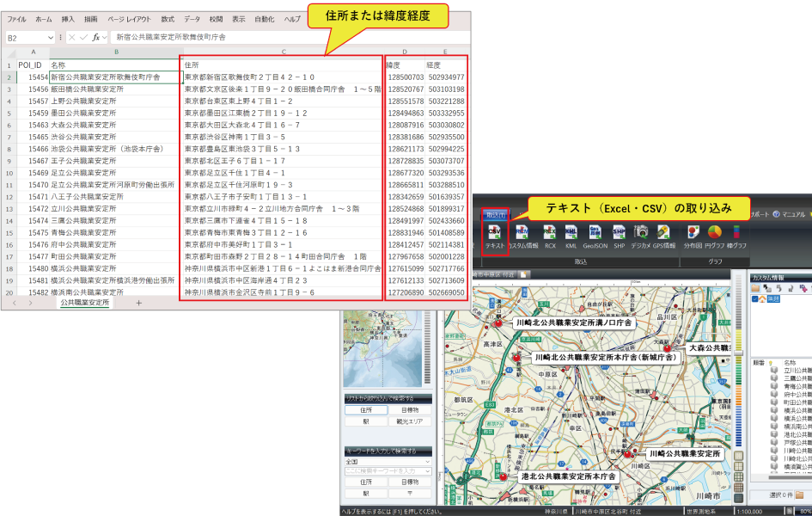Open Excel ホーム tab

[x=44, y=19]
